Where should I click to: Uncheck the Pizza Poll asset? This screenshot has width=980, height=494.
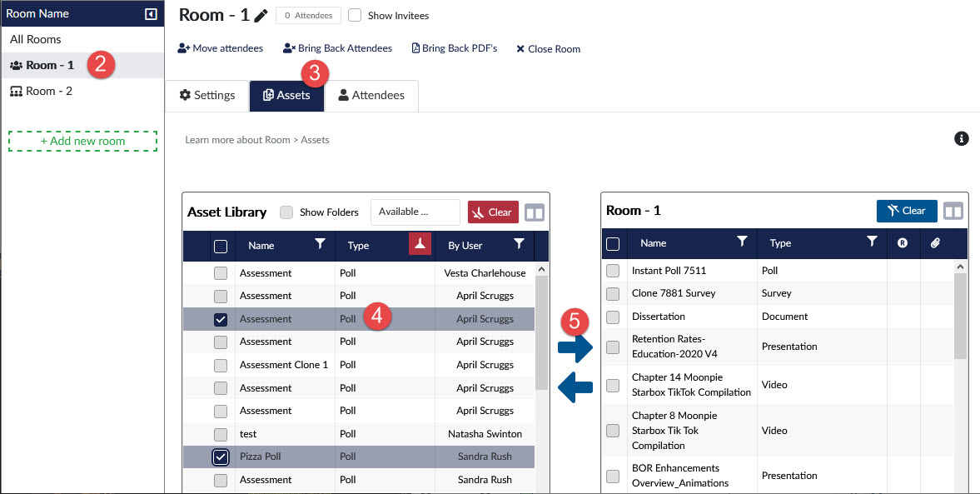pyautogui.click(x=221, y=457)
